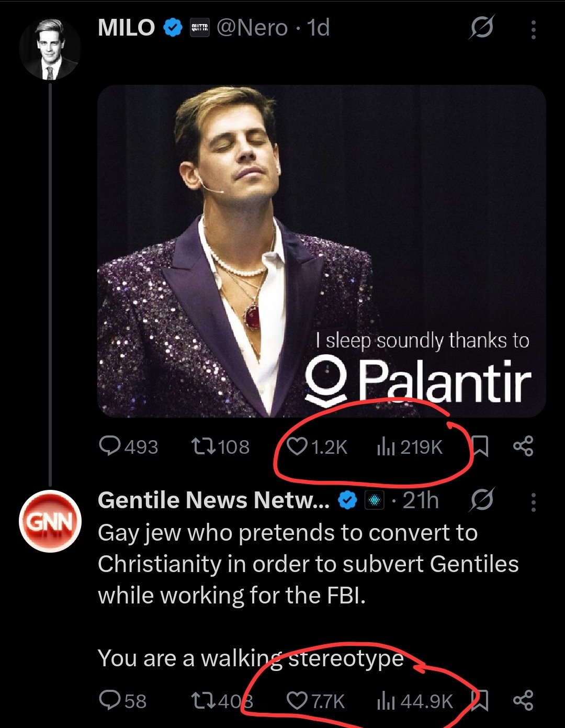The height and width of the screenshot is (728, 565).
Task: Open the reply text about walking stereotype
Action: click(x=251, y=658)
